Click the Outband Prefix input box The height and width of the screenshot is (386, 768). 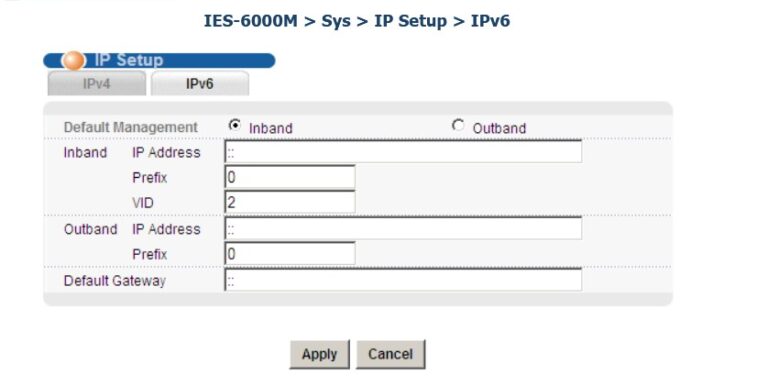290,253
